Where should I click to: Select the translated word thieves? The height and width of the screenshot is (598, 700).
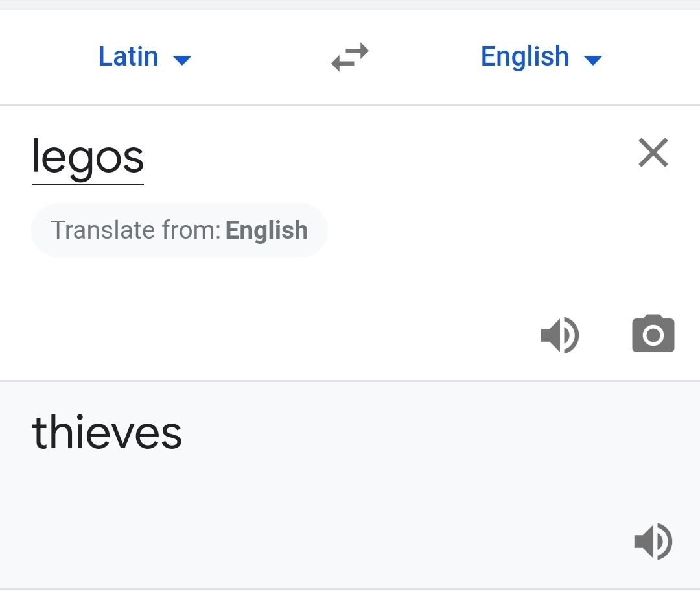tap(107, 432)
